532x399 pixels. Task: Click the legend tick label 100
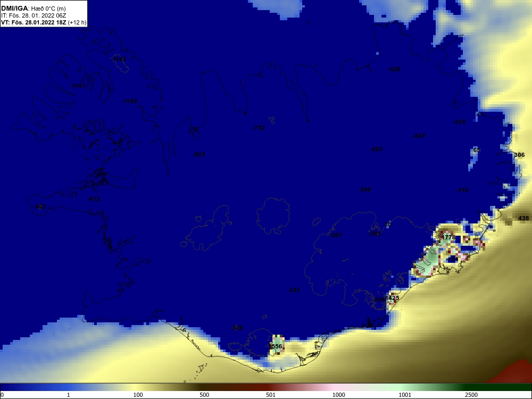coord(138,395)
